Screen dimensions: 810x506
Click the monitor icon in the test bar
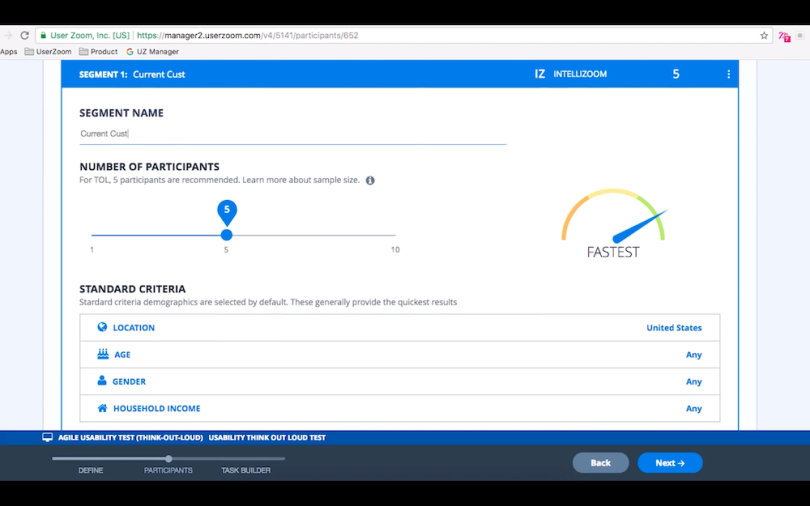(x=47, y=437)
